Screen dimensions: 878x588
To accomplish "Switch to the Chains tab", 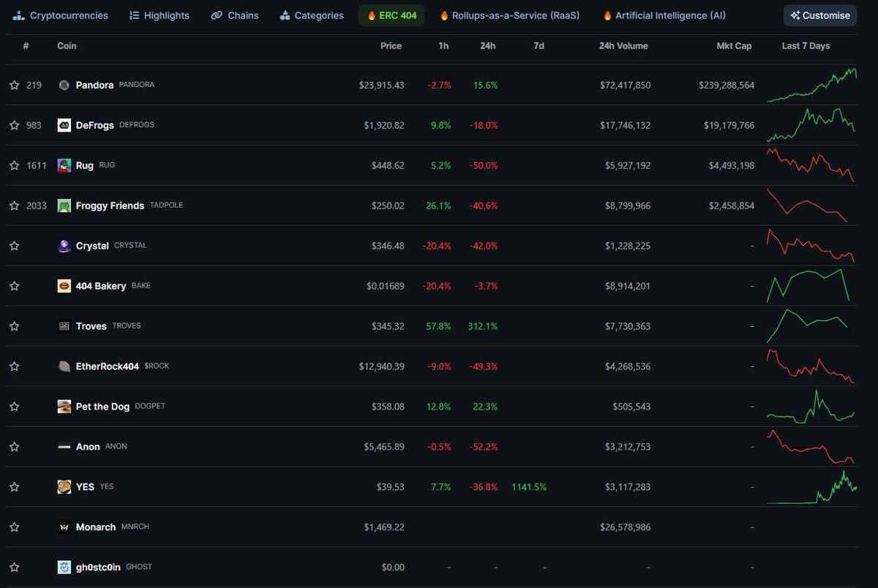I will pyautogui.click(x=235, y=15).
